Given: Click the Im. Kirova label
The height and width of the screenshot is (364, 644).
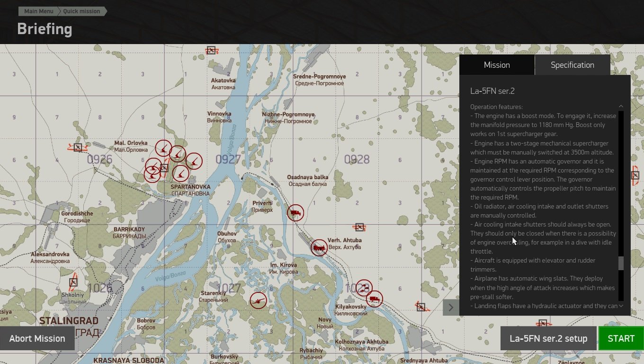Looking at the screenshot, I should 284,268.
